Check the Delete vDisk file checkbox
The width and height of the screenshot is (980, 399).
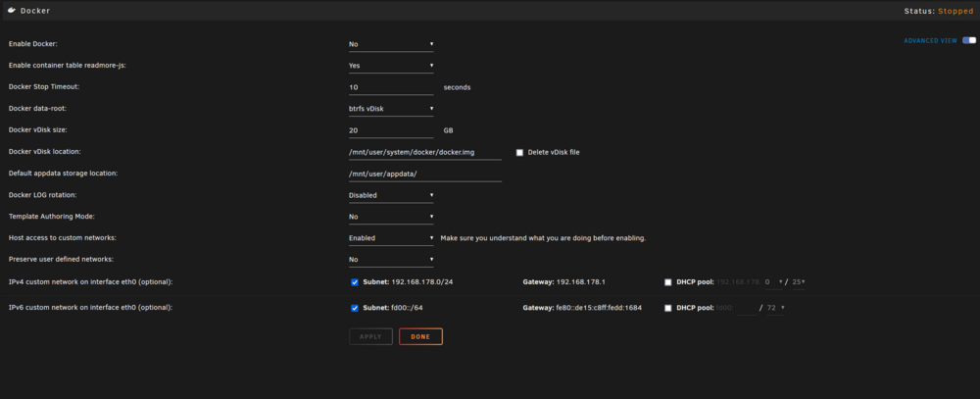519,152
